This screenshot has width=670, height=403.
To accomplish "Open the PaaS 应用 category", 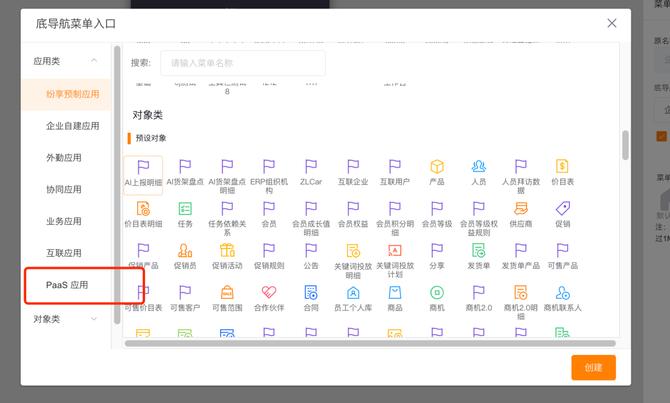I will pyautogui.click(x=67, y=285).
